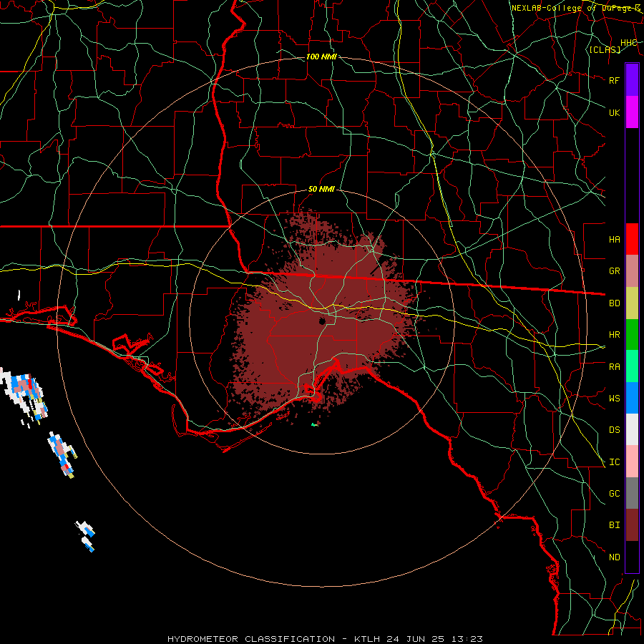Click the purple RF legend swatch
This screenshot has height=644, width=644.
pos(632,80)
